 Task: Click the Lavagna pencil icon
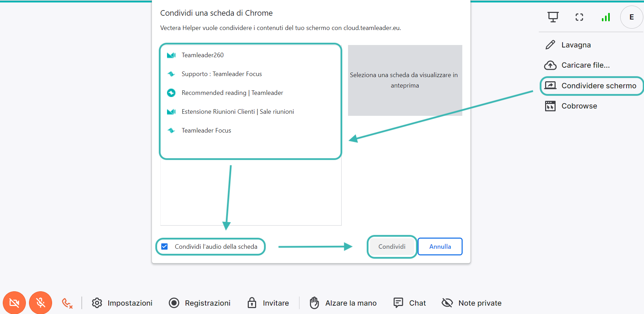[x=550, y=45]
